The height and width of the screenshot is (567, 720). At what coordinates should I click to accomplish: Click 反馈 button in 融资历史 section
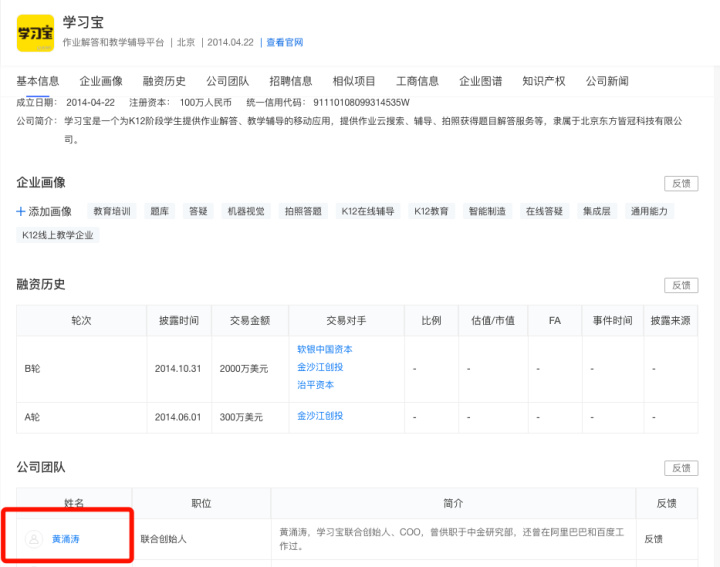pyautogui.click(x=681, y=285)
